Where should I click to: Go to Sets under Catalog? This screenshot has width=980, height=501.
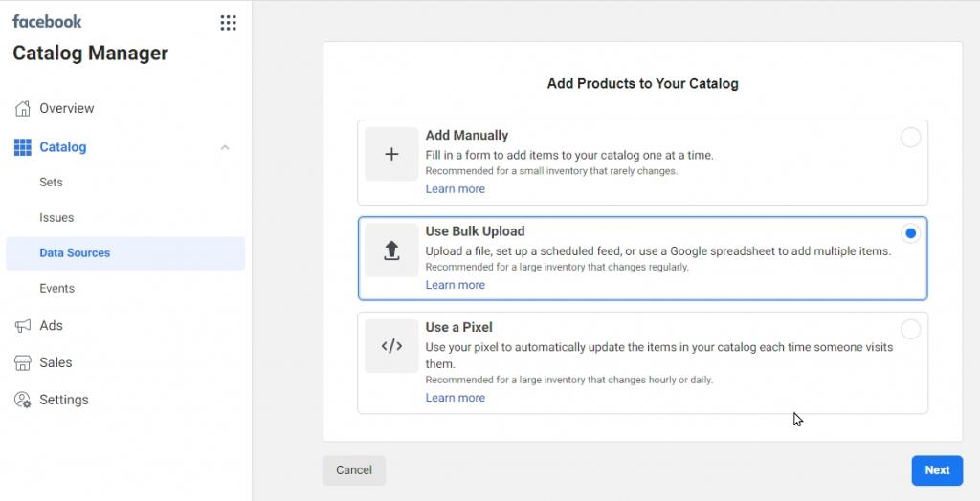tap(51, 183)
